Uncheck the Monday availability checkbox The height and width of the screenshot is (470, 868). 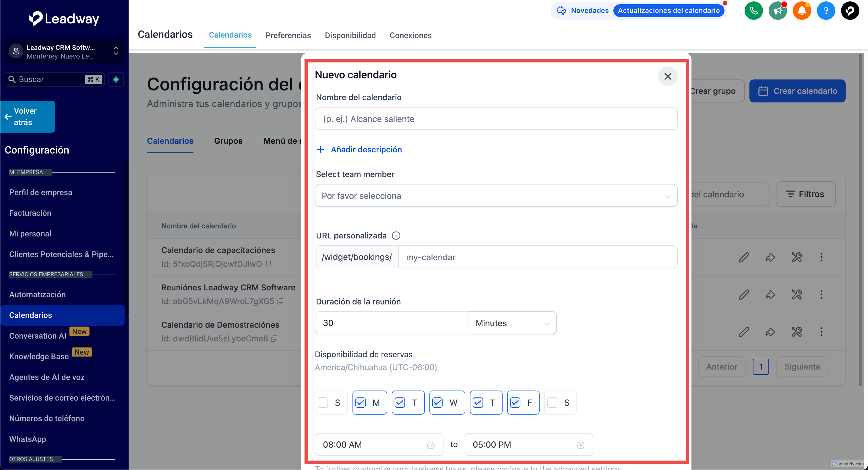[361, 403]
